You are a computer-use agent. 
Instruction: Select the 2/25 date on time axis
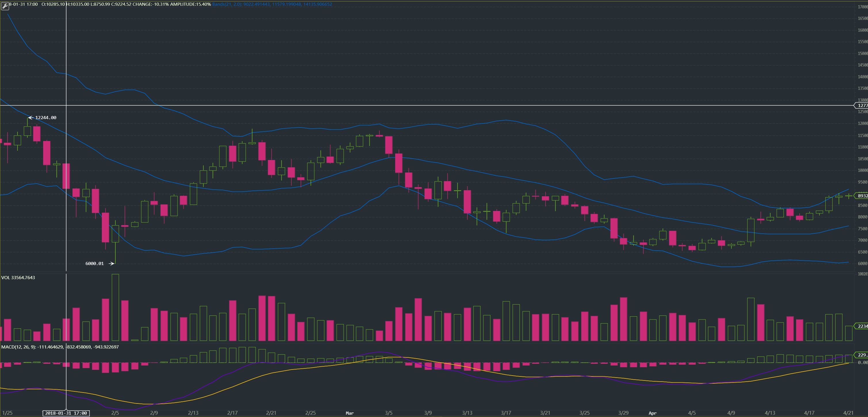click(311, 413)
